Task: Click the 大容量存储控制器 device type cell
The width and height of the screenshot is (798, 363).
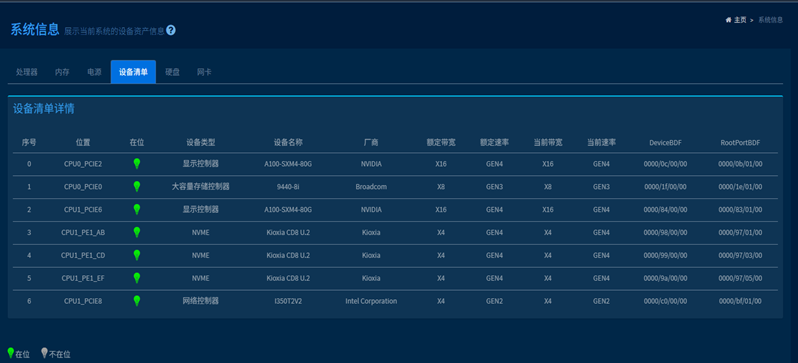Action: pyautogui.click(x=201, y=187)
